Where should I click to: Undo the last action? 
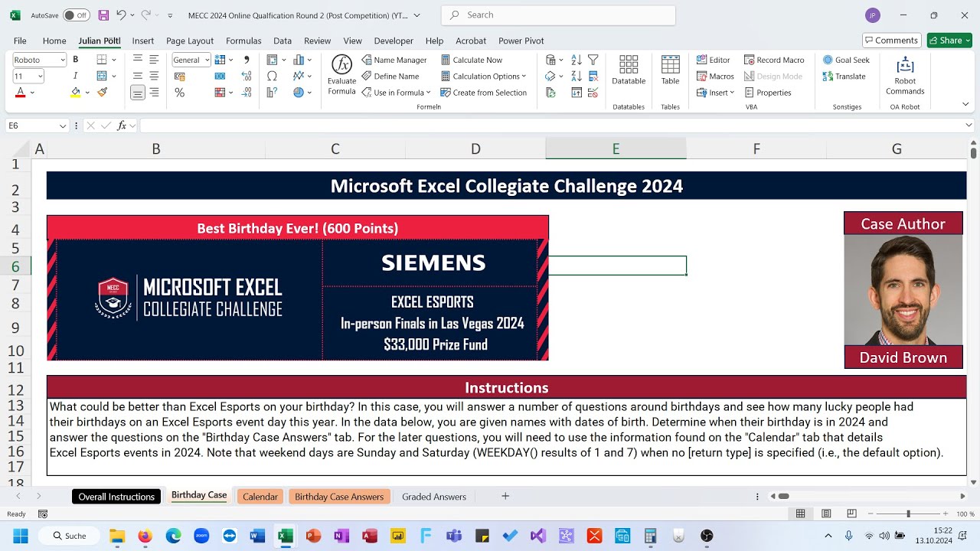121,15
